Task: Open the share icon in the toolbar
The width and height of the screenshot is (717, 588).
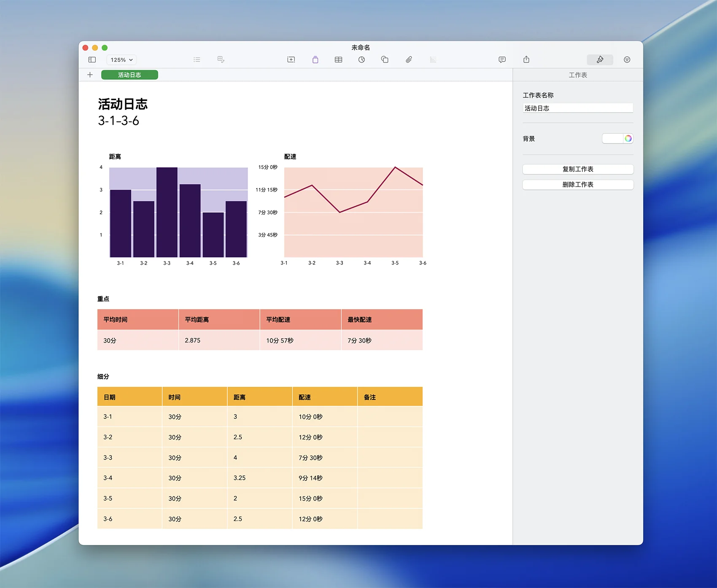Action: 526,60
